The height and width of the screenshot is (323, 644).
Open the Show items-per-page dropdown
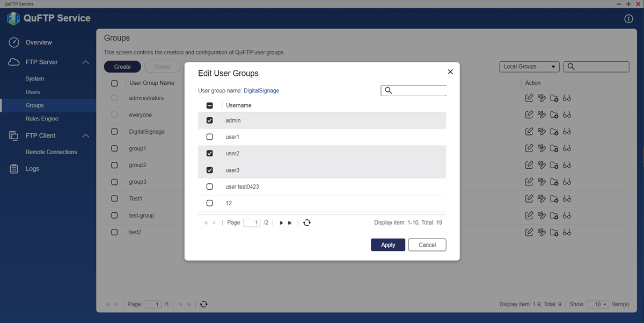(597, 304)
